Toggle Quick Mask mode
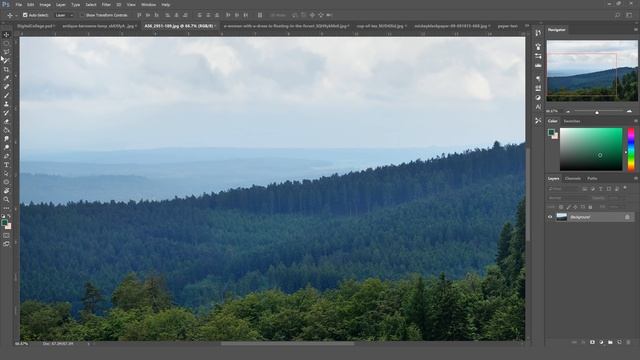640x360 pixels. [x=6, y=236]
